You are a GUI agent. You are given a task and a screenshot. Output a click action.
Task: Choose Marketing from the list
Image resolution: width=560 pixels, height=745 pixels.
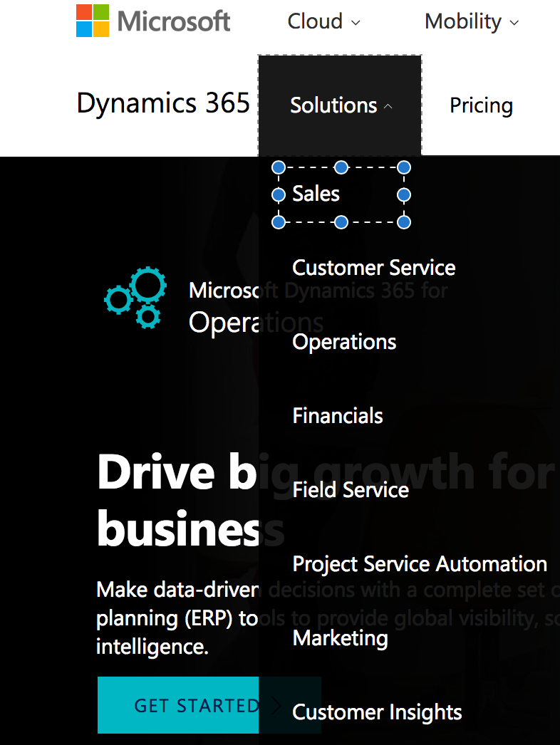coord(341,638)
